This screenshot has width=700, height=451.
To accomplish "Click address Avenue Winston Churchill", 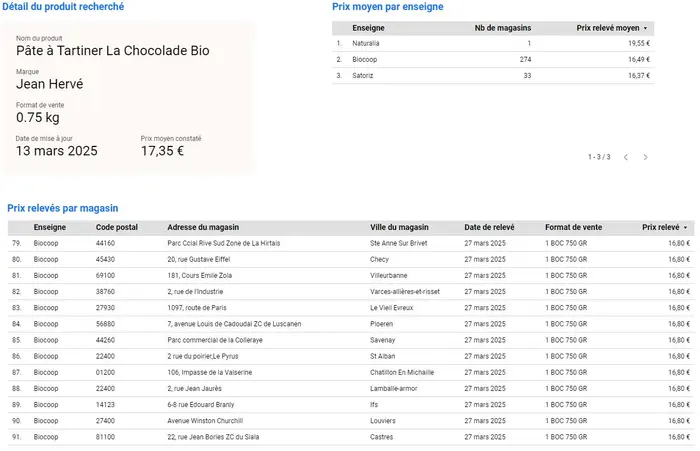I will [205, 421].
